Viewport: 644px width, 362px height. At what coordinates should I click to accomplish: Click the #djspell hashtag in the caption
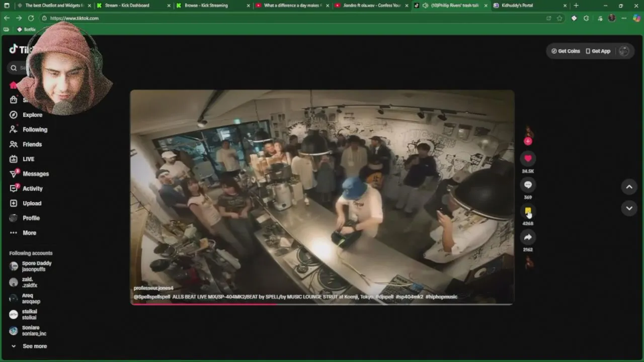tap(384, 297)
